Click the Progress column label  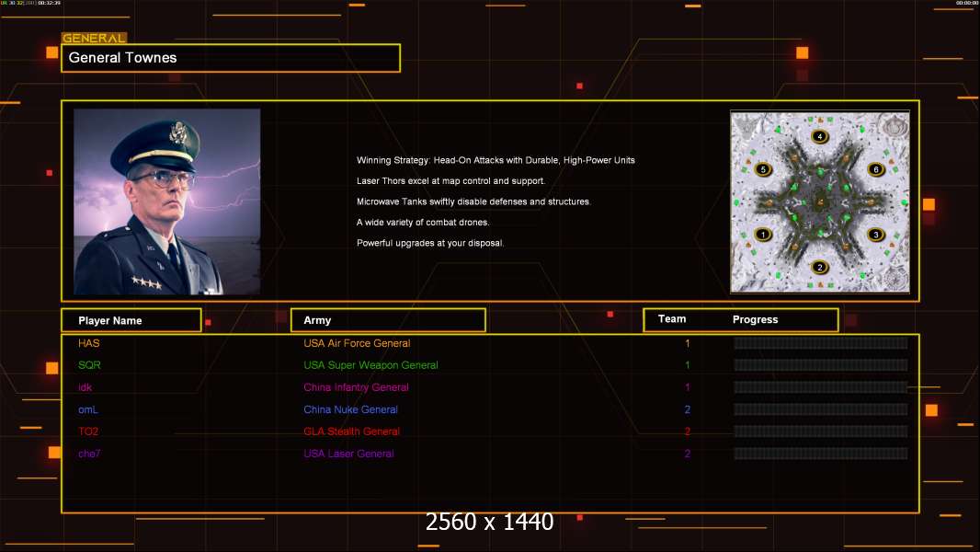pos(755,319)
